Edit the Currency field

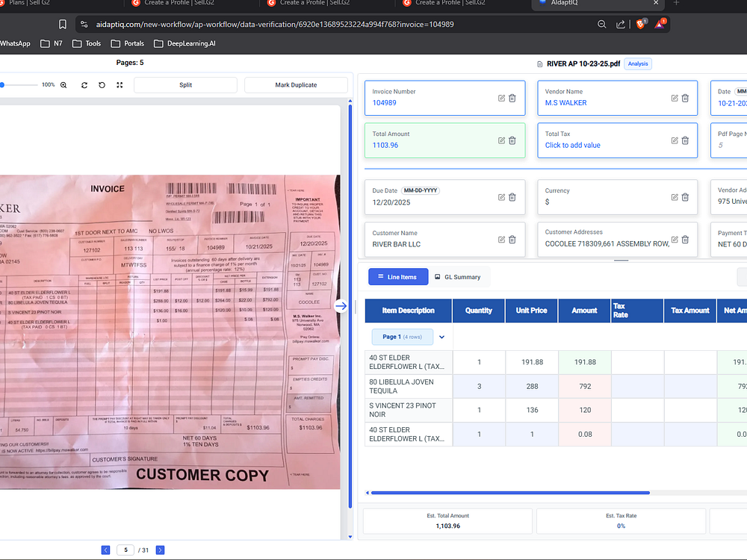coord(675,197)
